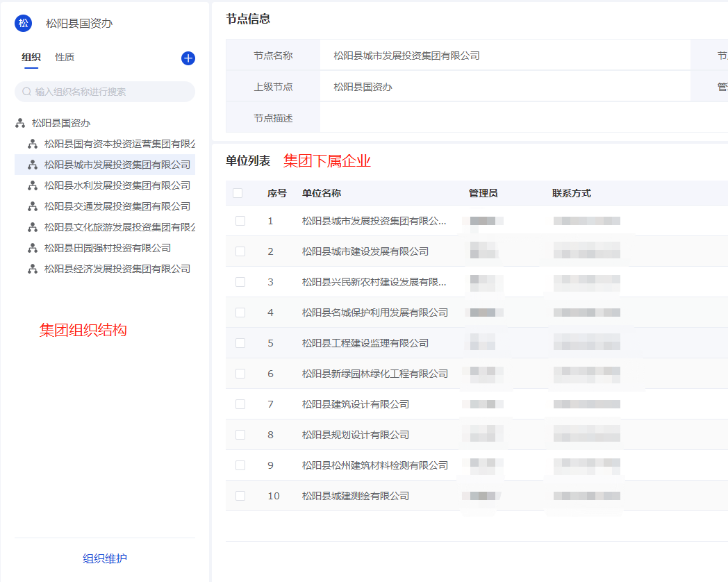
Task: Select the 组织 tab
Action: [31, 57]
